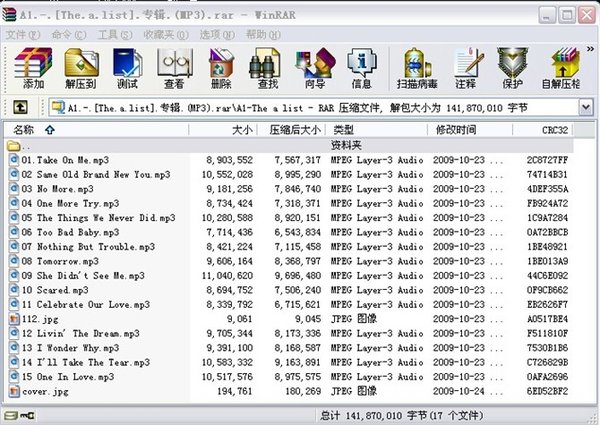Select 06 Too Bad Baby.mp3

70,232
